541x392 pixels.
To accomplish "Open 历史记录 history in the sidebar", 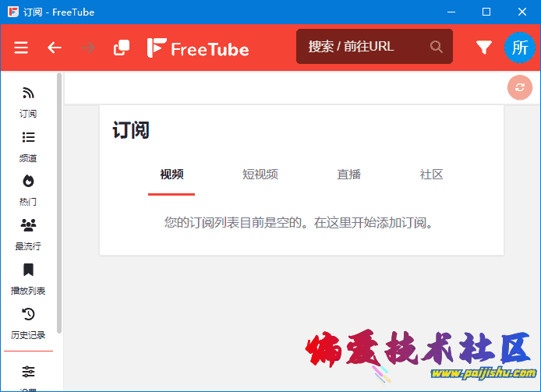I will point(28,323).
